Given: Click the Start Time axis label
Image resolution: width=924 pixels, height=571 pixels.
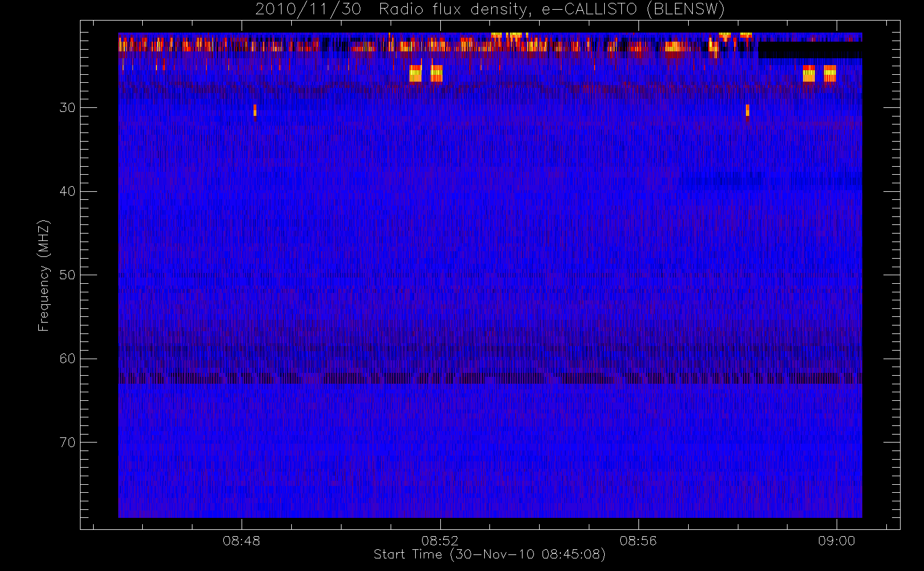Looking at the screenshot, I should point(489,554).
